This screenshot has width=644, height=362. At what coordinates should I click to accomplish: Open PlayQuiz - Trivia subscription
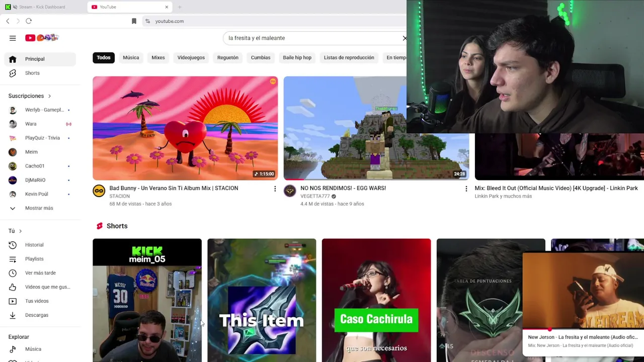pyautogui.click(x=40, y=138)
